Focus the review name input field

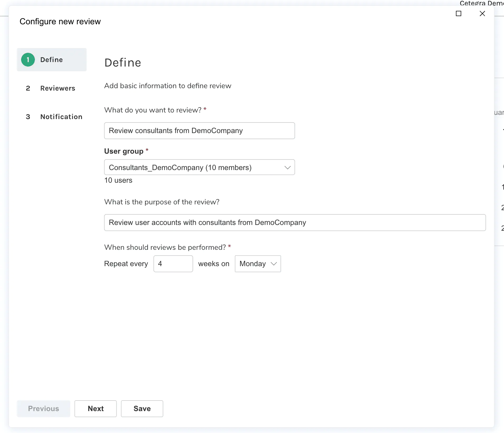point(199,131)
